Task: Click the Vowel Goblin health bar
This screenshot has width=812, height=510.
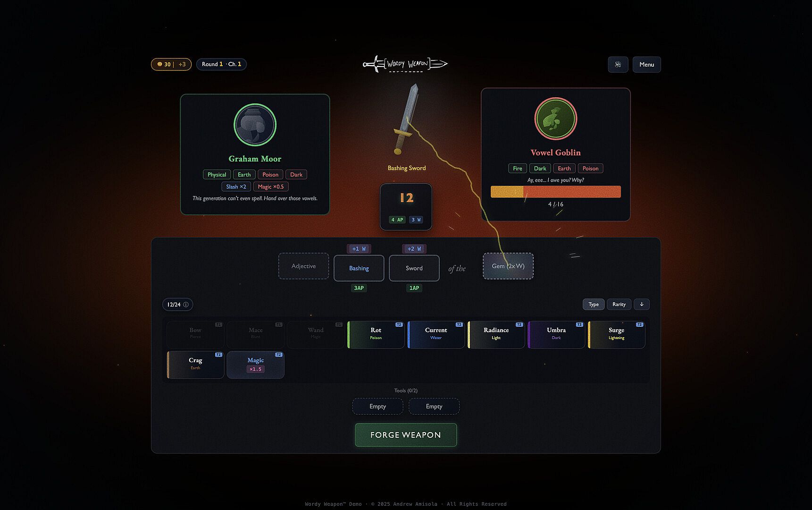Action: point(555,192)
